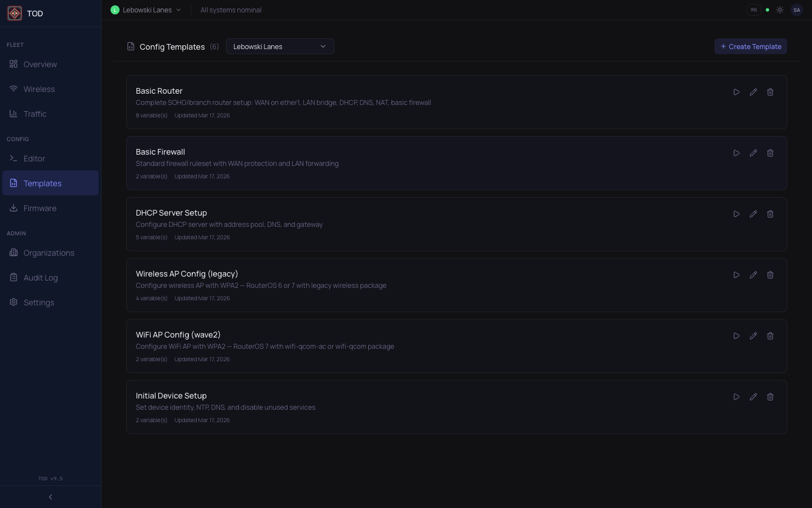The width and height of the screenshot is (812, 508).
Task: Run the Basic Router template
Action: click(x=736, y=92)
